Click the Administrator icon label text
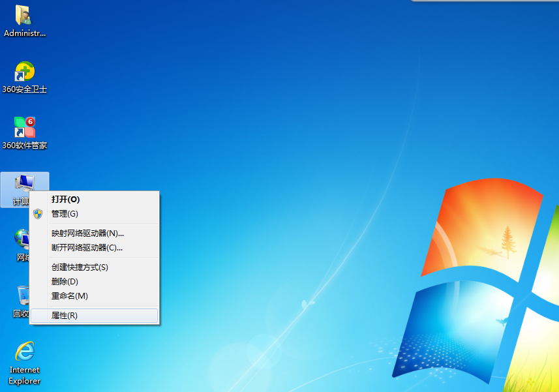Screen dimensions: 559x392 (25, 33)
